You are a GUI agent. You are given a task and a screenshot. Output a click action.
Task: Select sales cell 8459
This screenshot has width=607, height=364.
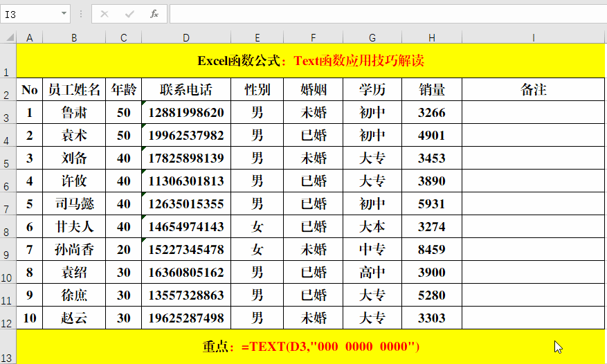[432, 249]
